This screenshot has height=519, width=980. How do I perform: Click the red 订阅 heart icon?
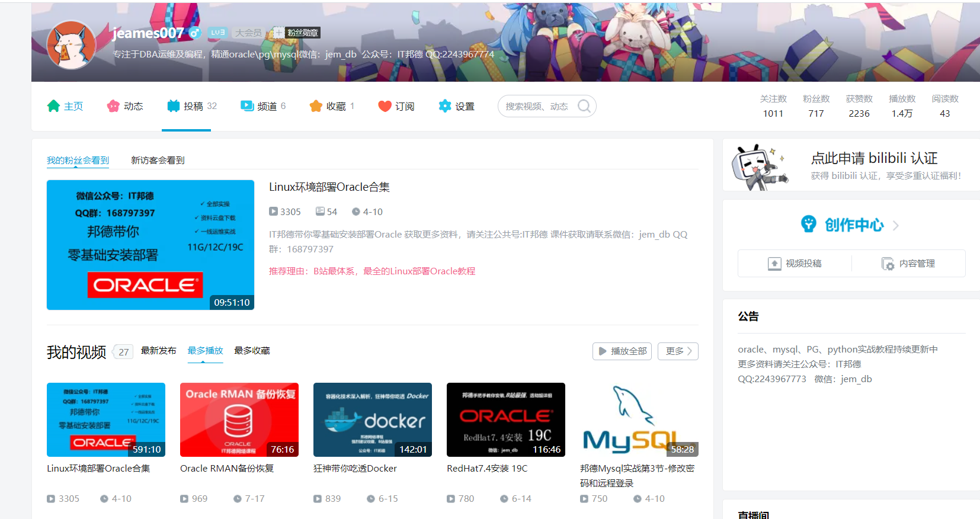pos(385,106)
